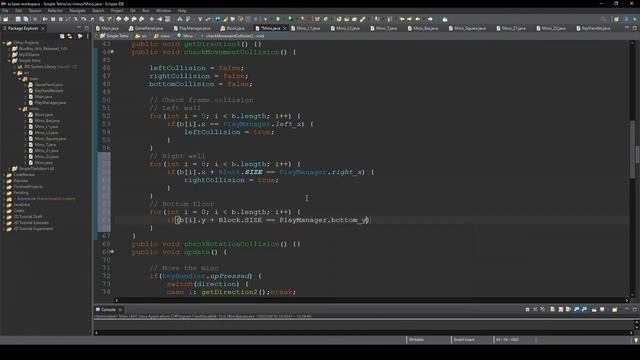This screenshot has height=360, width=640.
Task: Maximize the editor area button
Action: (634, 28)
